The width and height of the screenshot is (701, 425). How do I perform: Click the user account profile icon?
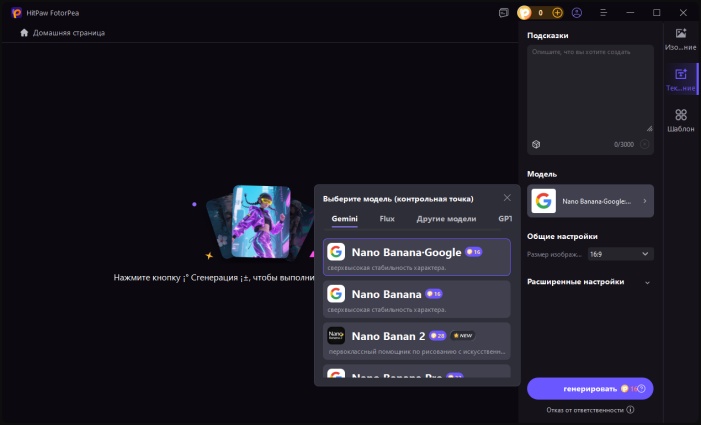pyautogui.click(x=577, y=13)
